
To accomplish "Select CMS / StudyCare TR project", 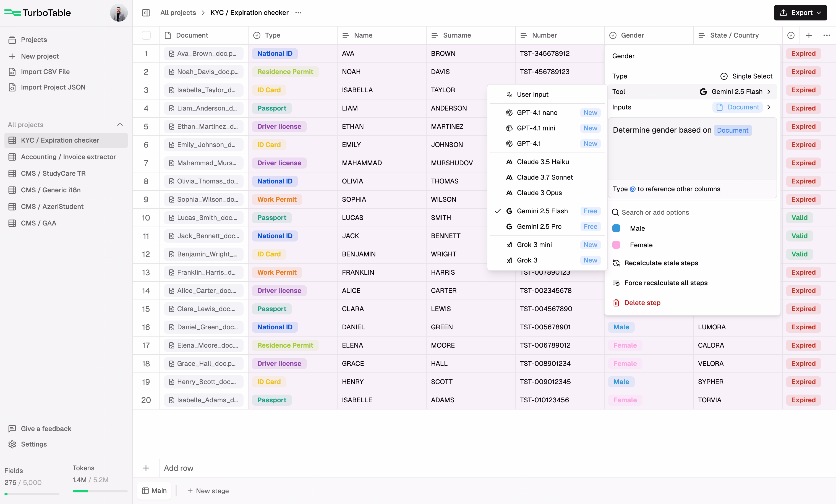I will point(66,173).
